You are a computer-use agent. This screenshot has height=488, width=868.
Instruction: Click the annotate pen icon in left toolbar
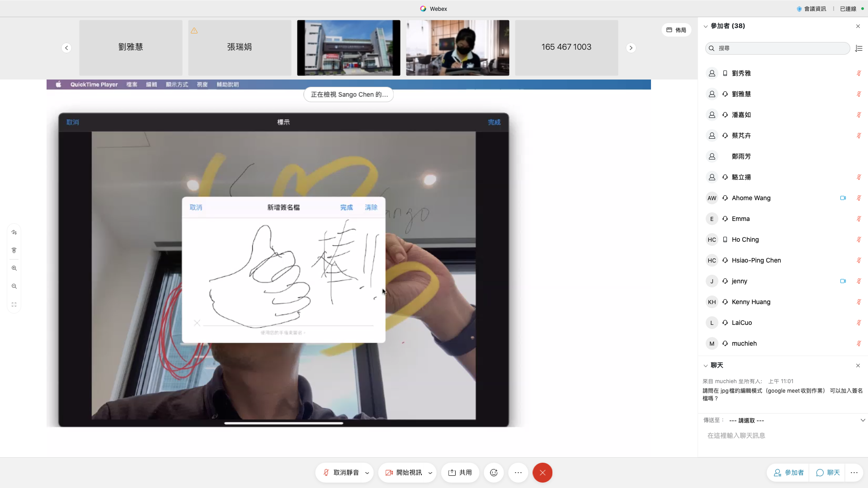(14, 232)
